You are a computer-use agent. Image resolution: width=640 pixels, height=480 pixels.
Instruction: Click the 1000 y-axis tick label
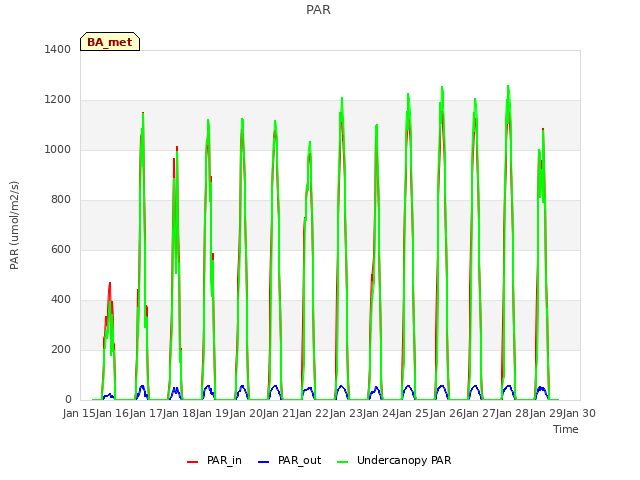tap(58, 149)
